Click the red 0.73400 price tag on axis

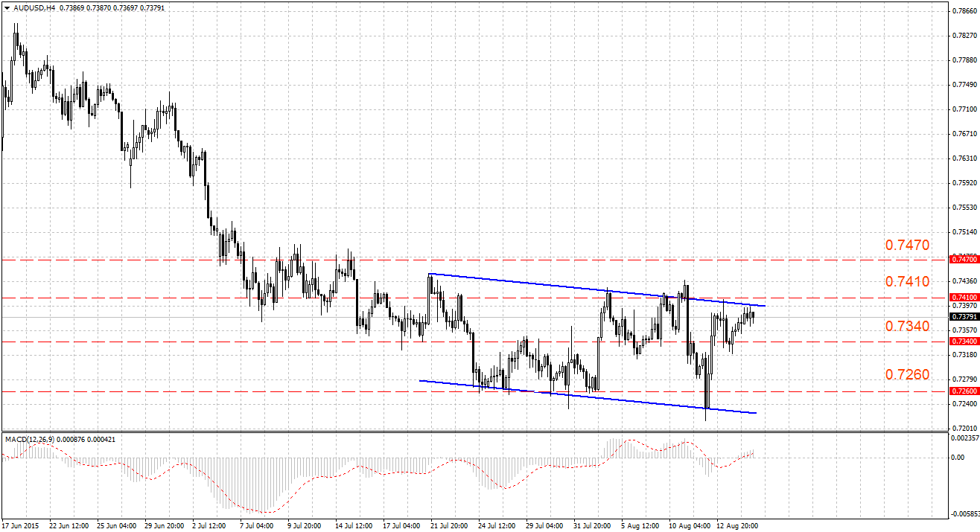pos(964,341)
